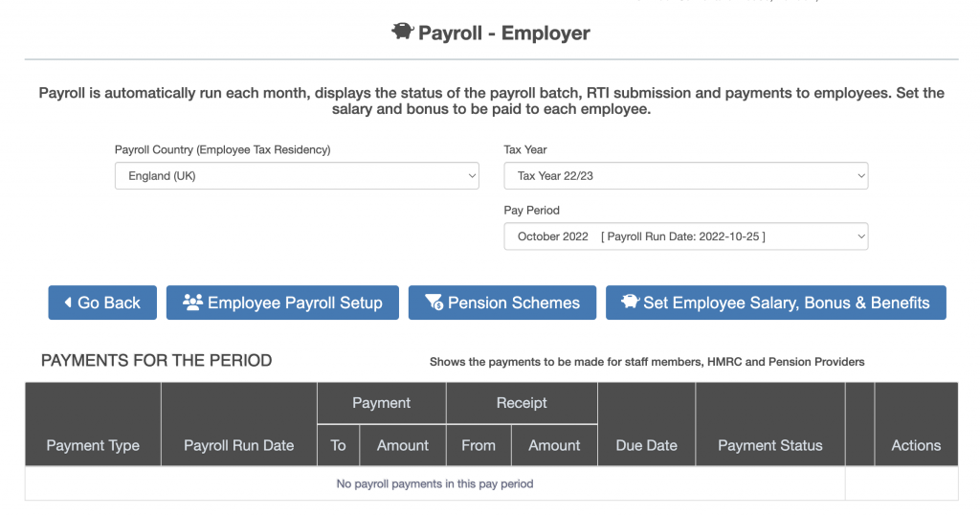The width and height of the screenshot is (980, 516).
Task: Click the Payroll Run Date column header
Action: (238, 445)
